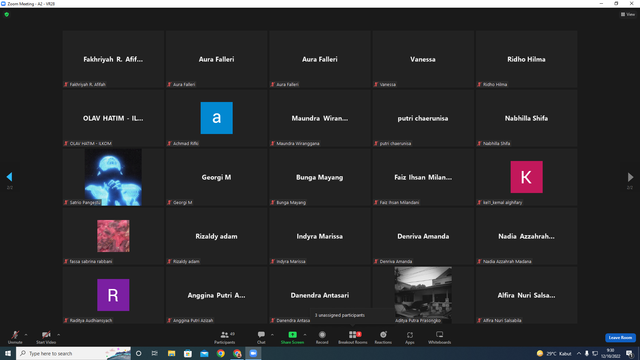Select Rizaldy adam participant tile
640x360 pixels.
pyautogui.click(x=217, y=236)
